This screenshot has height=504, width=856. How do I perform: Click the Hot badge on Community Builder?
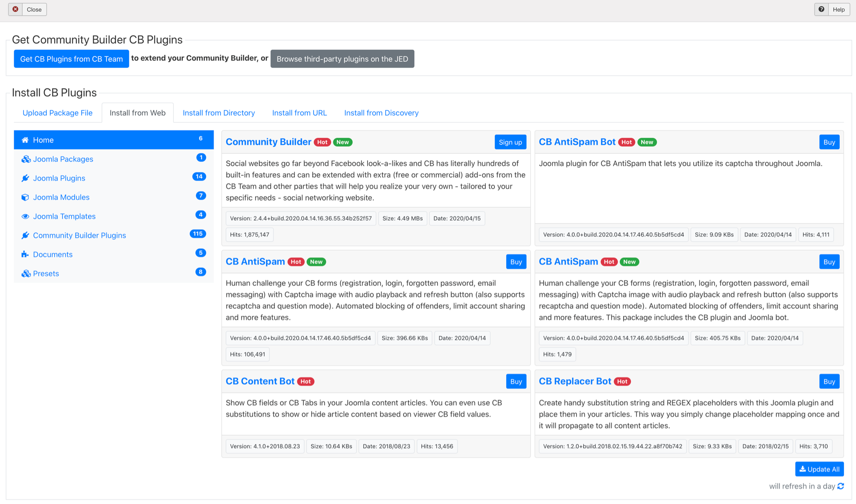pyautogui.click(x=322, y=142)
